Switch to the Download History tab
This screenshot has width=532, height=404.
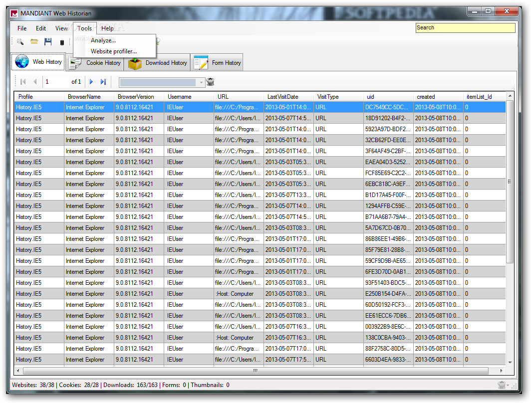coord(157,63)
